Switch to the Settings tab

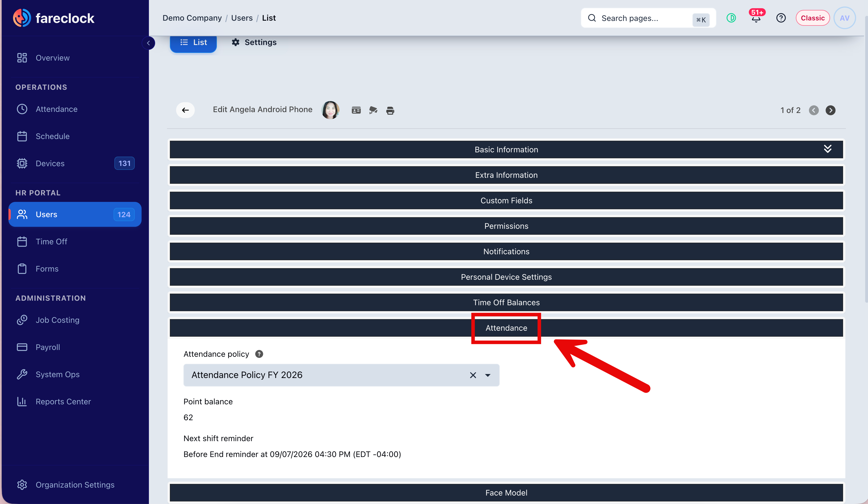click(x=254, y=42)
